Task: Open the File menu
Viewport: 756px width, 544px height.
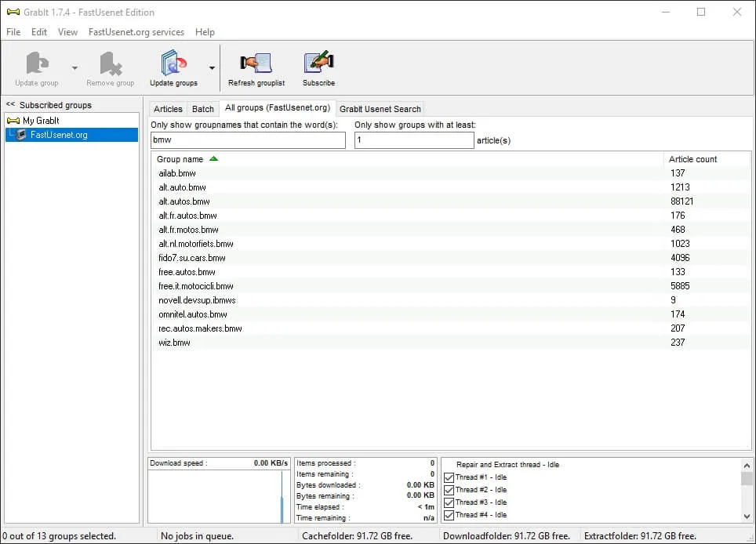Action: tap(13, 32)
